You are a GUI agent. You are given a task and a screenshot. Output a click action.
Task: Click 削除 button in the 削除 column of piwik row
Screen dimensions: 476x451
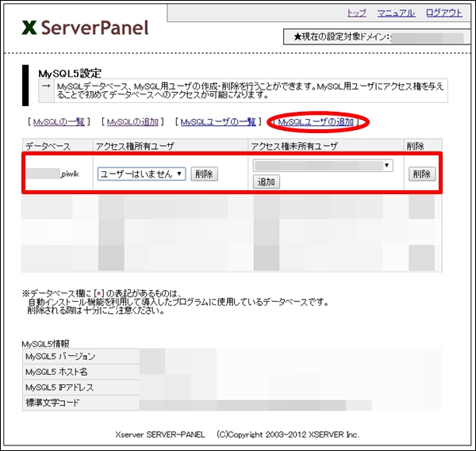[422, 174]
